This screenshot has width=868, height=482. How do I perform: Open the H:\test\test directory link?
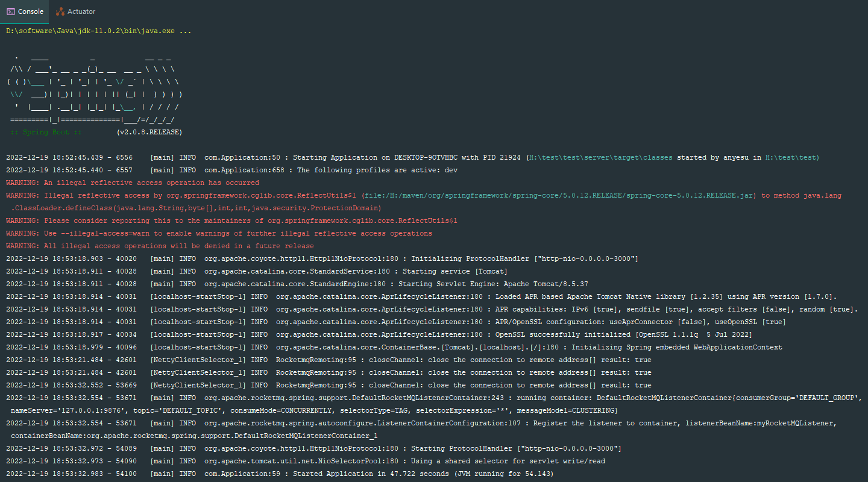coord(791,157)
